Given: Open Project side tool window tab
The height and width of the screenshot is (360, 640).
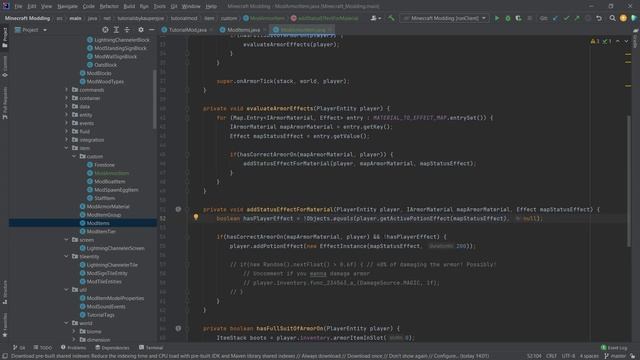Looking at the screenshot, I should (x=5, y=38).
